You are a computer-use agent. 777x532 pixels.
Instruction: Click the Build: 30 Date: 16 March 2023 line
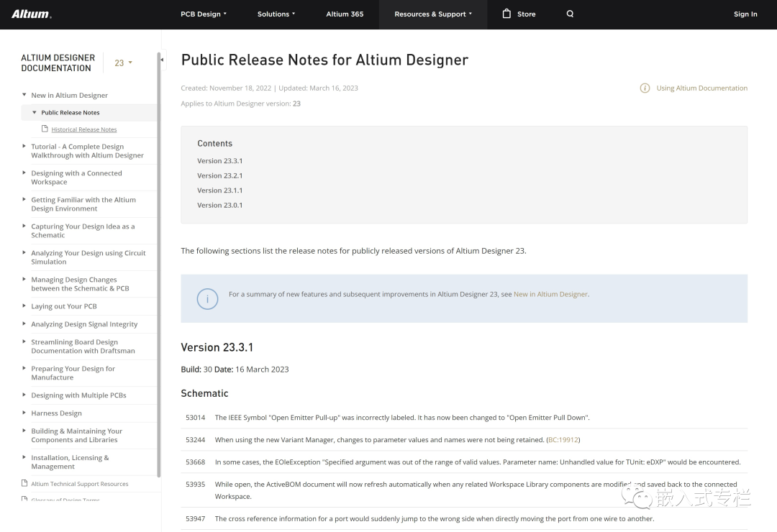point(235,370)
